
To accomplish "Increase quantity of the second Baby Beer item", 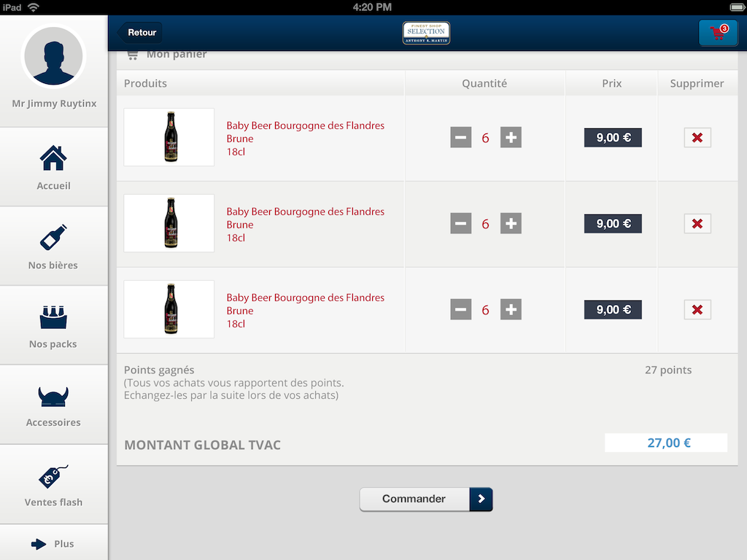I will click(x=511, y=223).
